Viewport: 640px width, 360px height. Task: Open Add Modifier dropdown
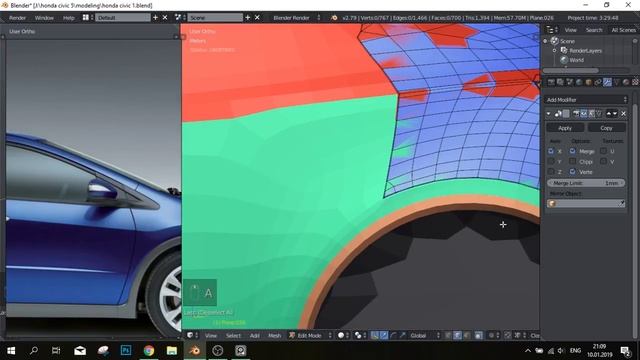587,100
